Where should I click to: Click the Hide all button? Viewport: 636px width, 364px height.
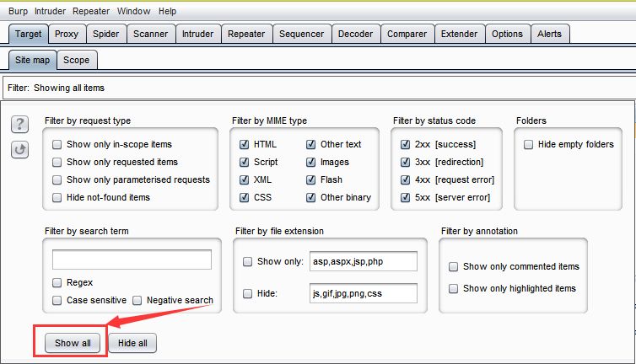pos(132,343)
